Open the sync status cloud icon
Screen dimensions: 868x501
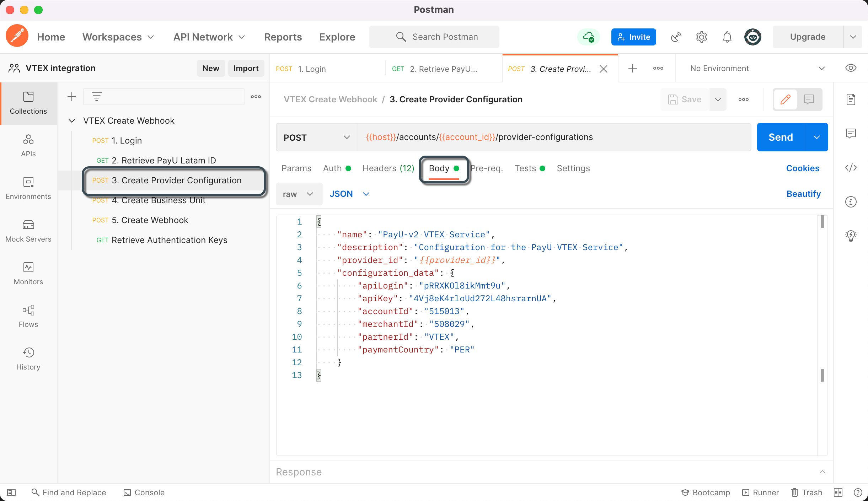(x=589, y=37)
